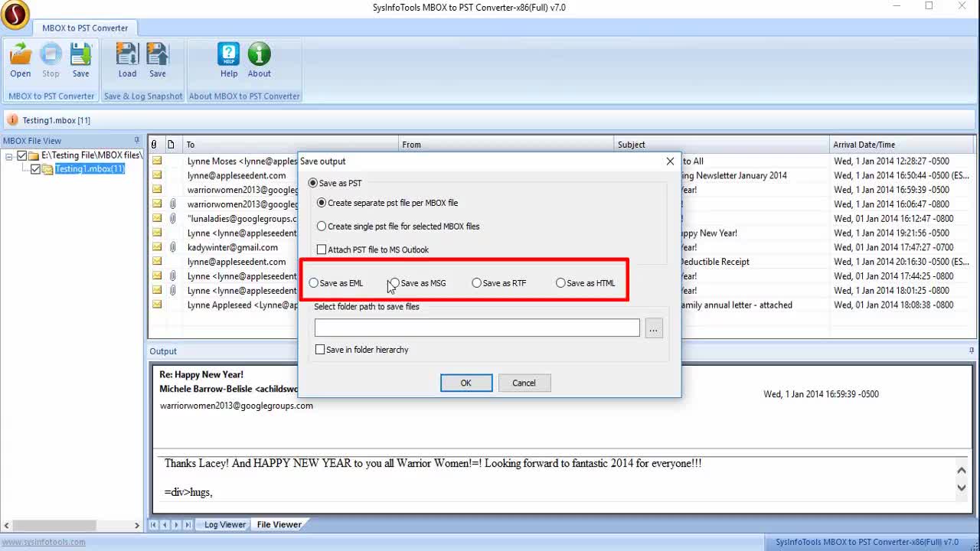Sort by Arrival Date/Time column header
Viewport: 980px width, 551px height.
[901, 144]
